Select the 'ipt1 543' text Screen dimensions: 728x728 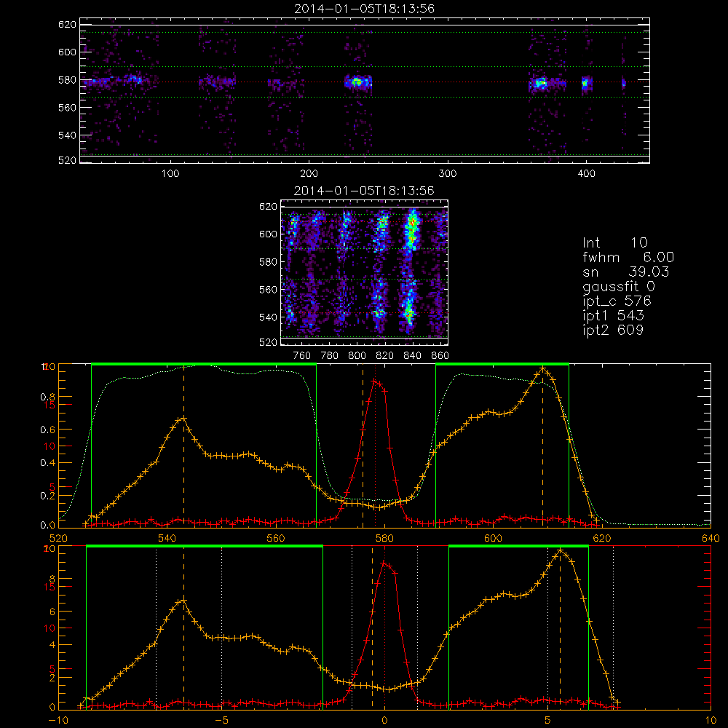pyautogui.click(x=613, y=316)
